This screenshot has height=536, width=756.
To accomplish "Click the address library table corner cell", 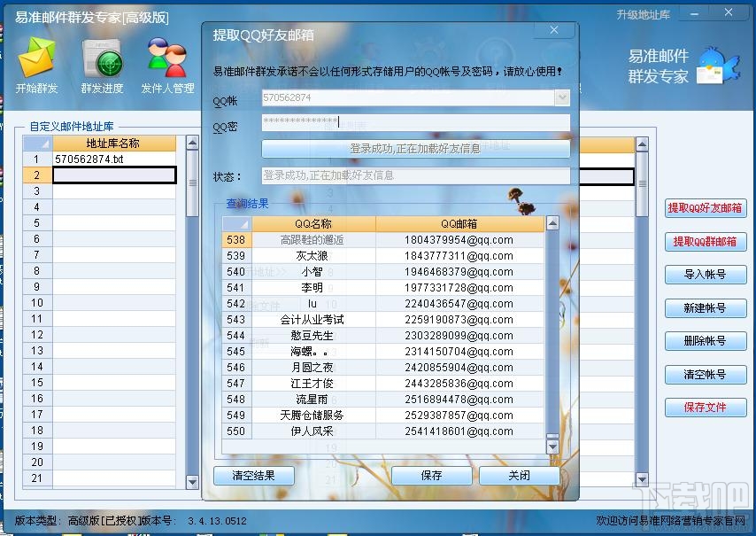I will point(37,144).
